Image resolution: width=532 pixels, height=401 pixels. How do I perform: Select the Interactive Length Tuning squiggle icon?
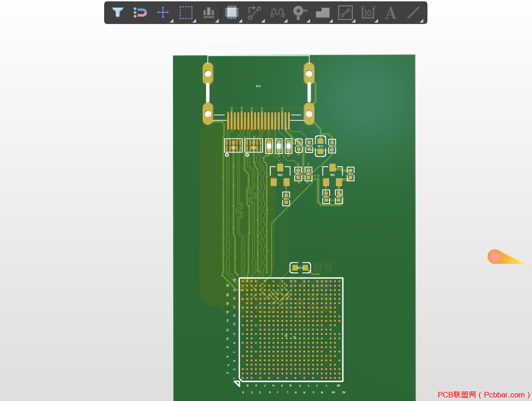[x=277, y=13]
